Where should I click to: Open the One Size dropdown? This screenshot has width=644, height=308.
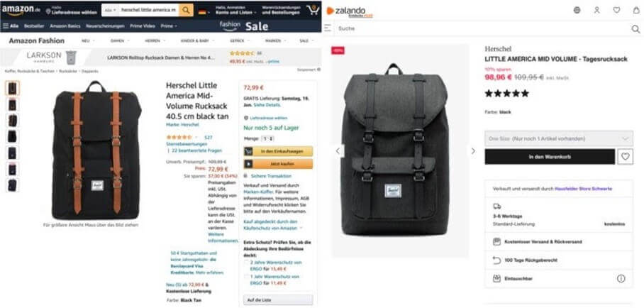(559, 138)
